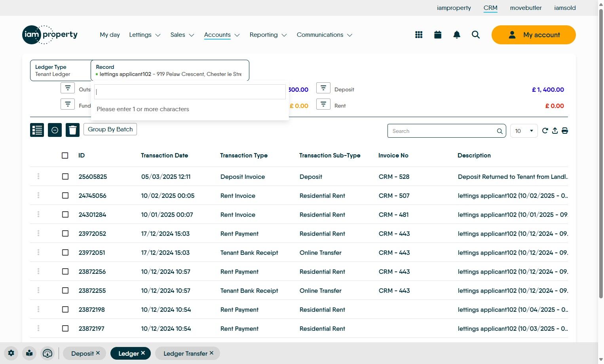Close the Ledger tab
604x364 pixels.
coord(143,353)
